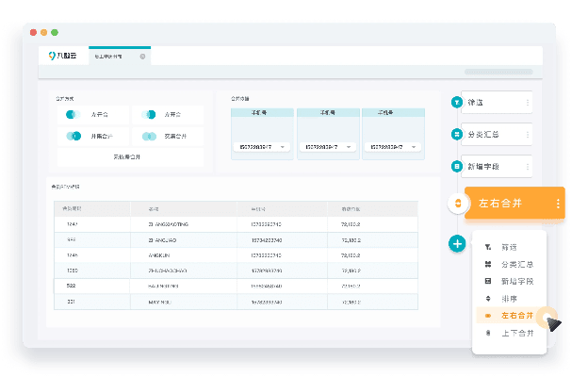Screen dimensions: 588x377
Task: Click the button below the four merge options
Action: coord(130,156)
